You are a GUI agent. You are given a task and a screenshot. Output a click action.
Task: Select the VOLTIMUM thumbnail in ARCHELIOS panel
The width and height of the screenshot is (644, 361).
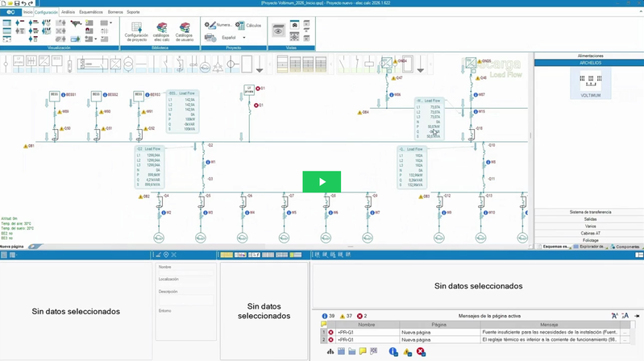[591, 84]
